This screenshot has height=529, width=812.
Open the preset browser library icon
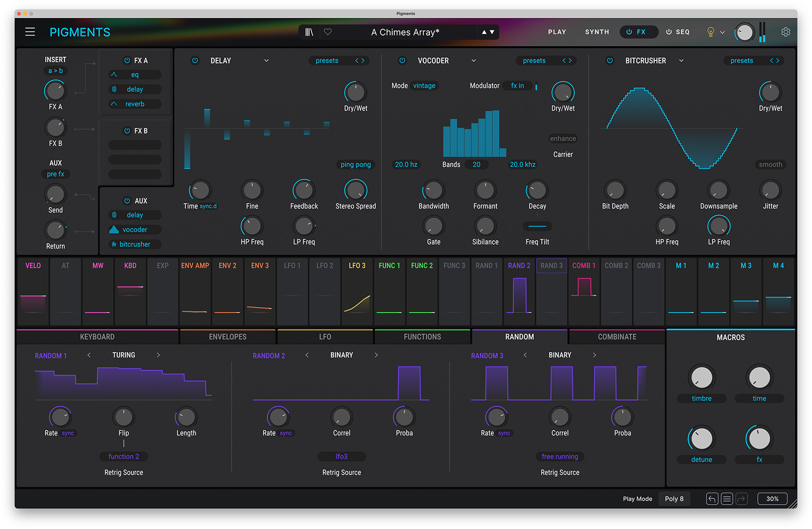point(309,32)
